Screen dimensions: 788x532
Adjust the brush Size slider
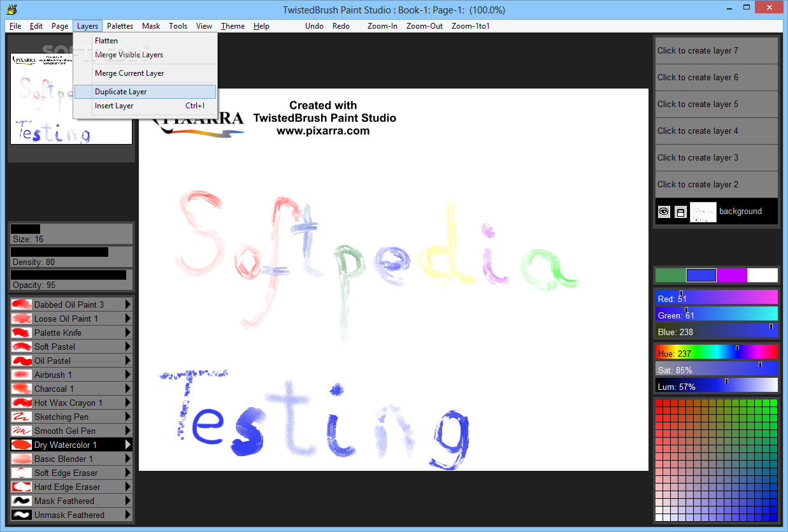(71, 234)
